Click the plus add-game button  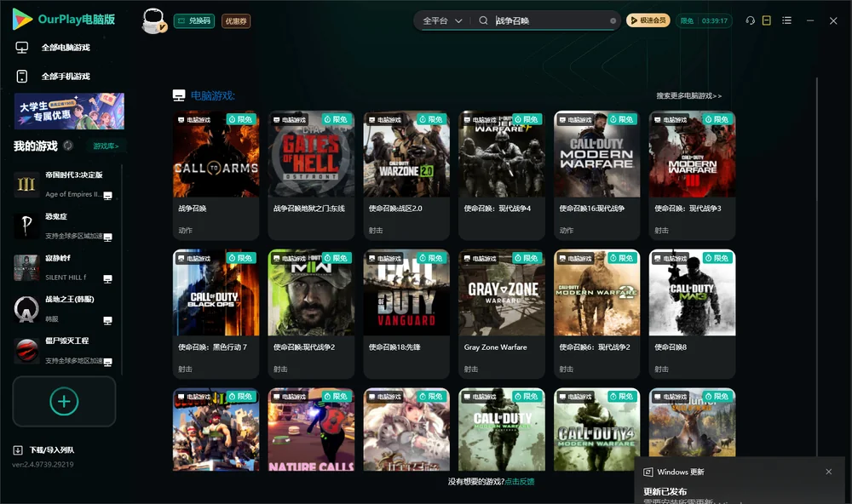[64, 401]
